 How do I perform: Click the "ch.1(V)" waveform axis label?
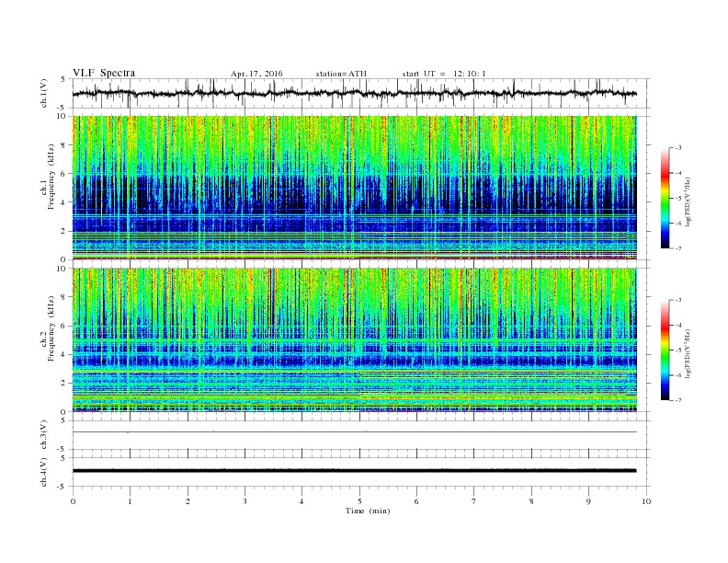(x=44, y=94)
